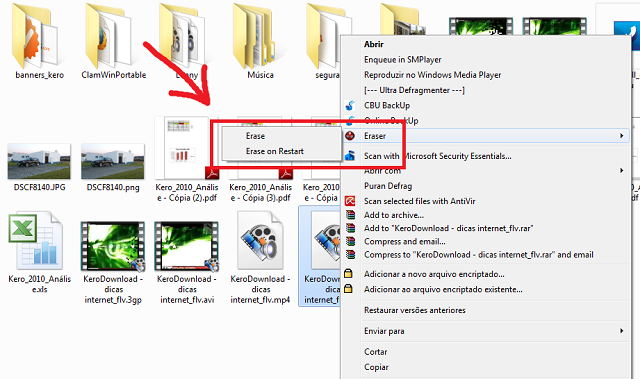Choose Scan selected files with AntiVir
The height and width of the screenshot is (379, 640).
point(420,201)
